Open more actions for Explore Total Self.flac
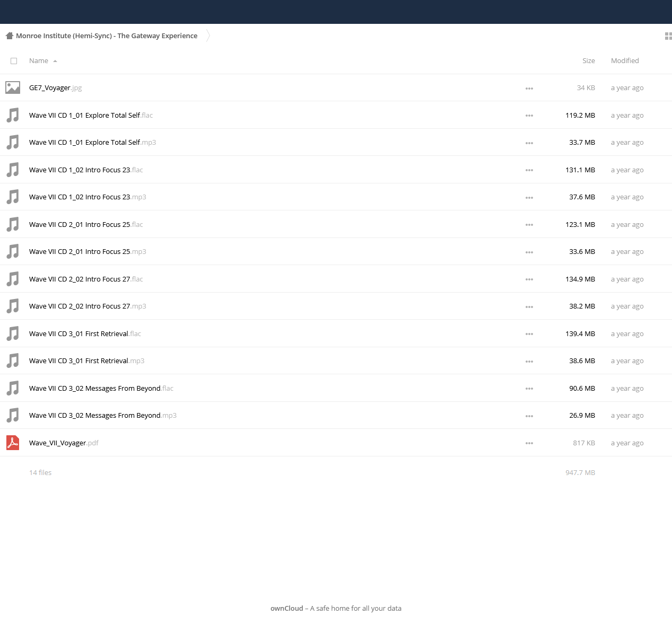Image resolution: width=672 pixels, height=624 pixels. tap(529, 116)
